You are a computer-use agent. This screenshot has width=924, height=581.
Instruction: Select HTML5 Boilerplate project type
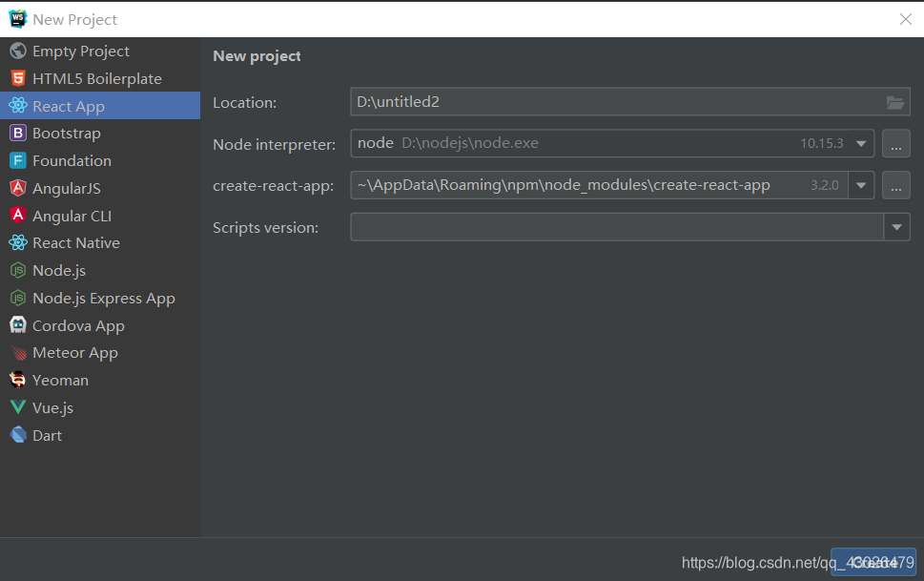click(x=100, y=78)
